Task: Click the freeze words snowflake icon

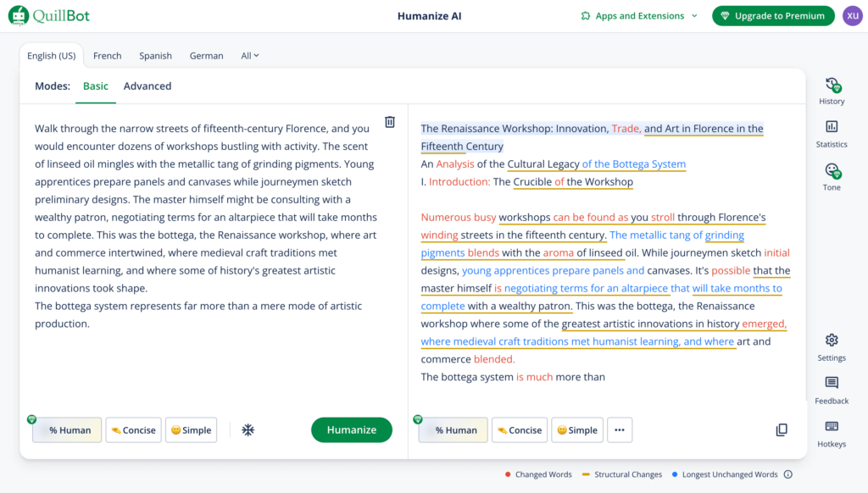Action: pos(248,430)
